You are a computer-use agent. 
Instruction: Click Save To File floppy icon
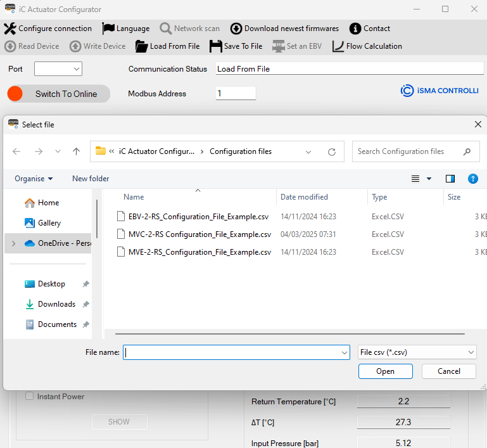(x=215, y=46)
